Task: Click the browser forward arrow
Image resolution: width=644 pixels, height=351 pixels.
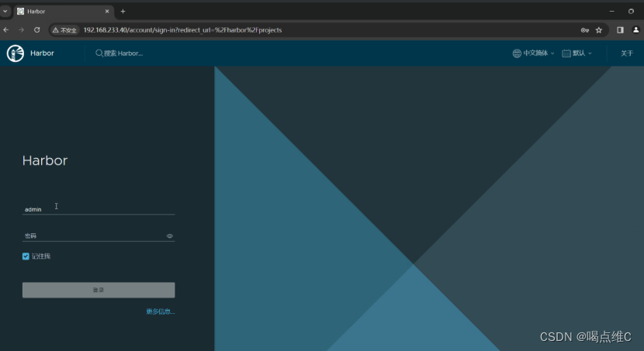Action: [x=22, y=30]
